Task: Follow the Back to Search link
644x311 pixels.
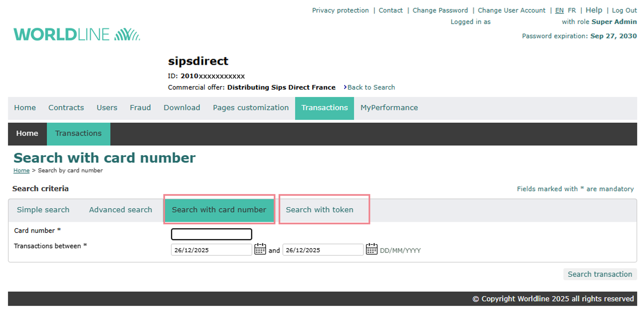Action: pos(371,87)
